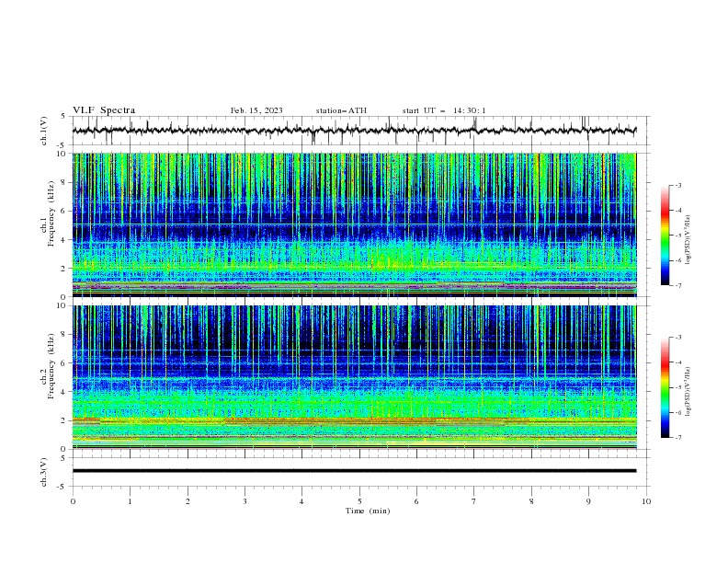This screenshot has width=728, height=563.
Task: Click the 'ch.1(V)' waveform axis label
Action: (x=44, y=131)
